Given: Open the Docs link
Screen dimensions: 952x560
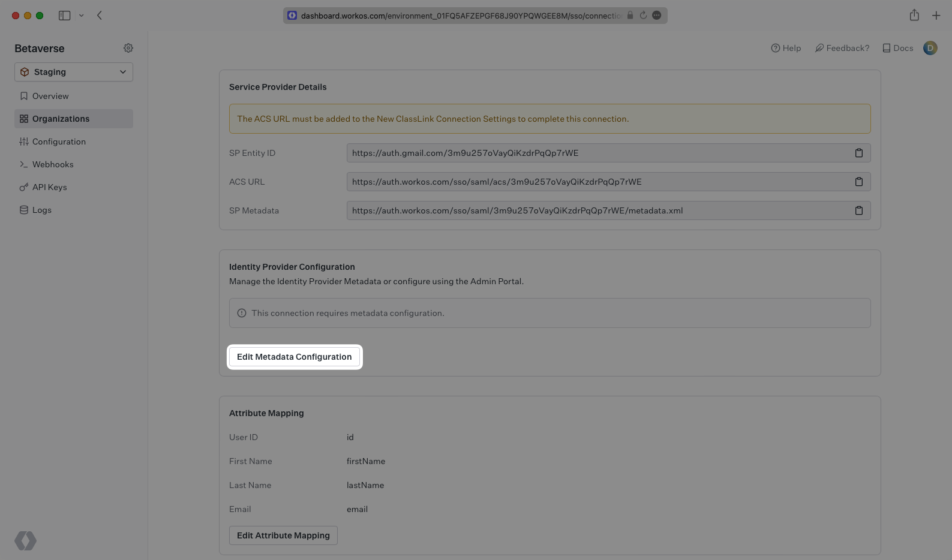Looking at the screenshot, I should [x=897, y=48].
